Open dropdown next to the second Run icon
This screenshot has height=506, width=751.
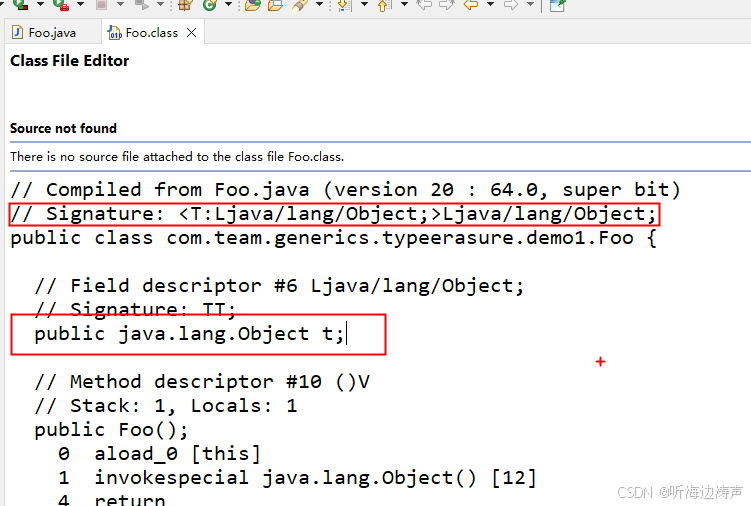tap(80, 5)
